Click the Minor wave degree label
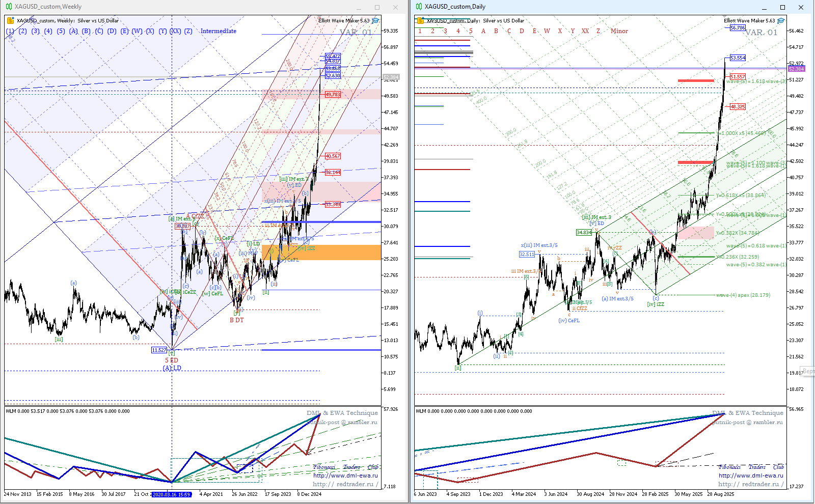 coord(619,31)
